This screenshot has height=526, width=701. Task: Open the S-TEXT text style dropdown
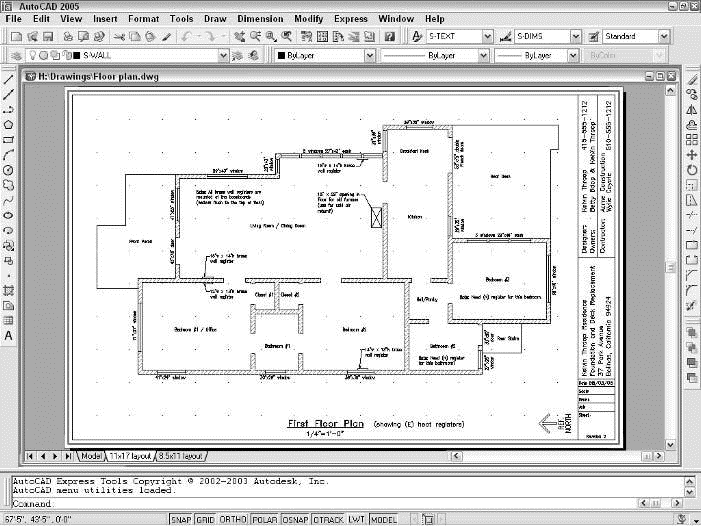(487, 37)
